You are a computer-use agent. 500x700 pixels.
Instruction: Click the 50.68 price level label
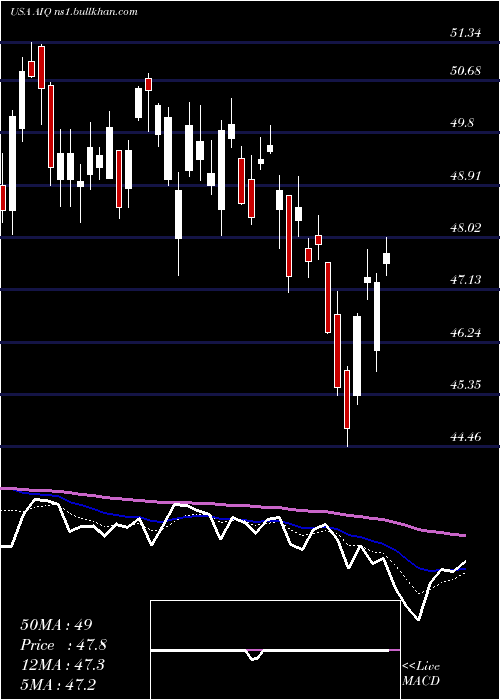point(466,71)
